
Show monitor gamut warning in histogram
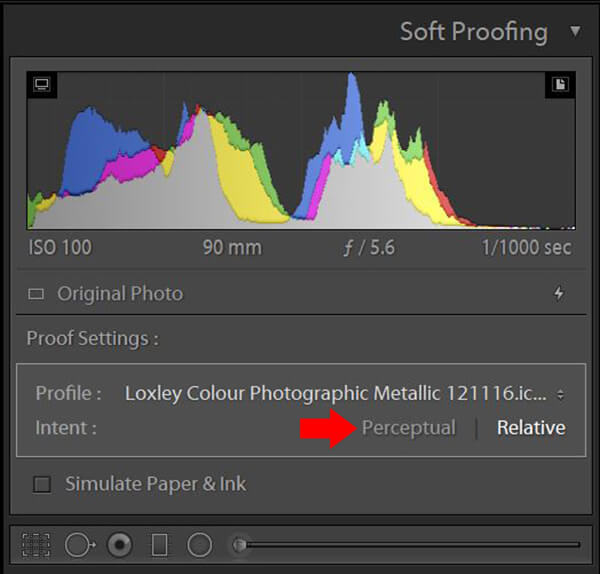[40, 85]
